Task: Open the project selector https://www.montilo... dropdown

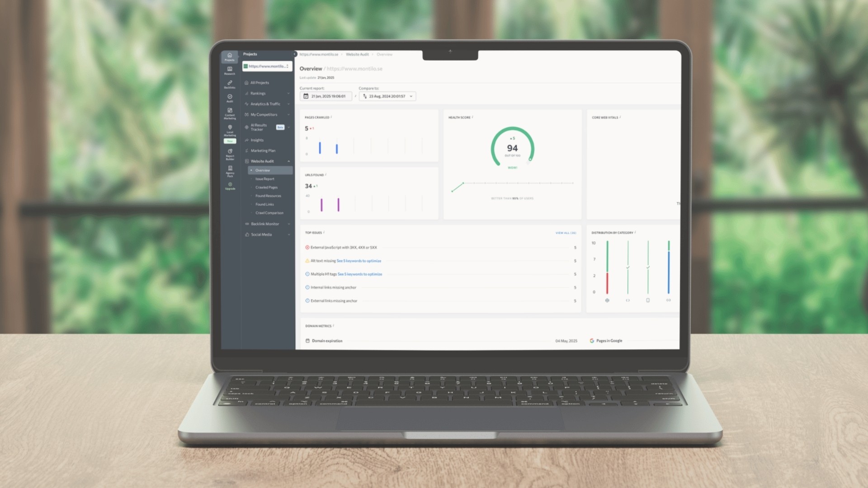Action: tap(267, 66)
